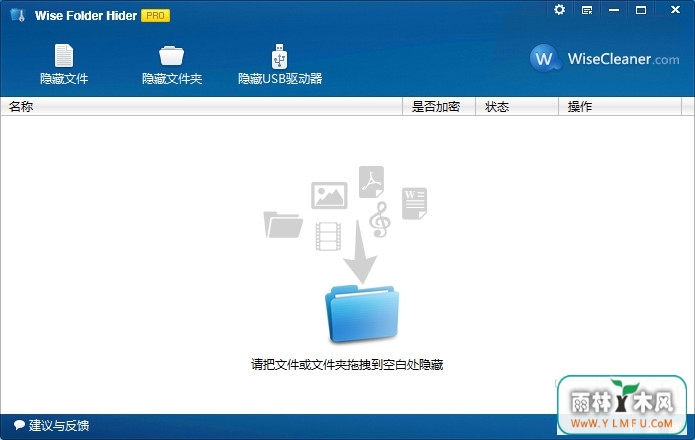Viewport: 695px width, 440px height.
Task: Open settings via the gear icon
Action: [559, 10]
